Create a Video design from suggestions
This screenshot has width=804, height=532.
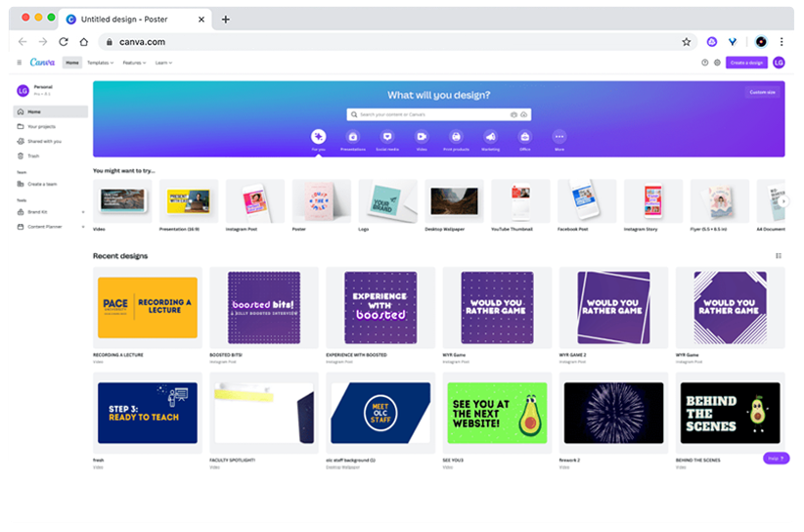(122, 200)
